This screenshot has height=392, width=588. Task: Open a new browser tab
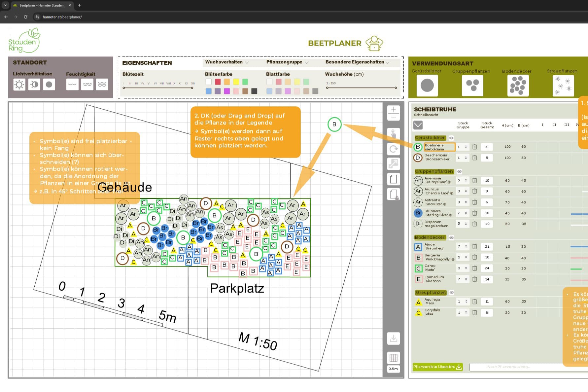pos(79,5)
